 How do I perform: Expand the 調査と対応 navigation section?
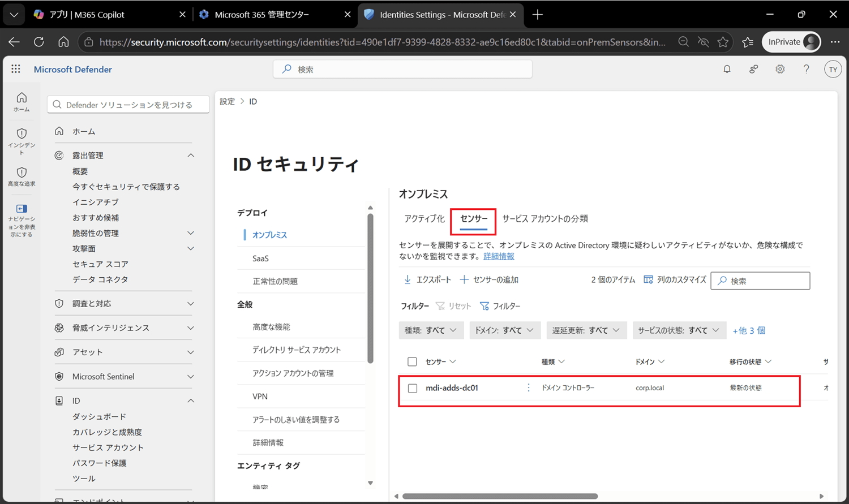[x=191, y=304]
